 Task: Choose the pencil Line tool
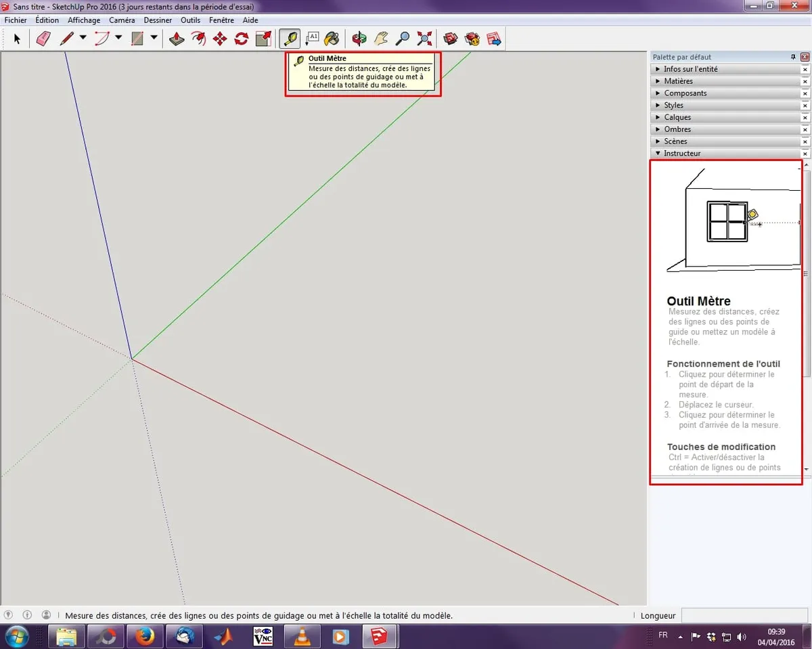(x=66, y=39)
